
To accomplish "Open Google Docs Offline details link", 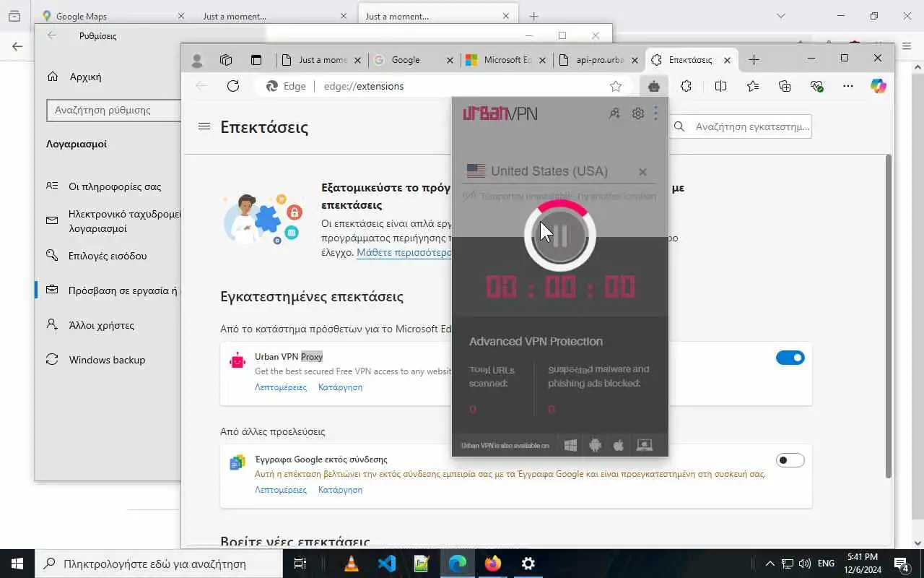I will [281, 490].
